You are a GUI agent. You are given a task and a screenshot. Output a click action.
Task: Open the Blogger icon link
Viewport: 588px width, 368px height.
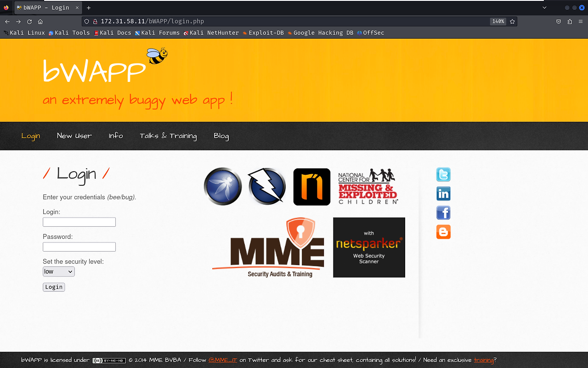pyautogui.click(x=443, y=232)
